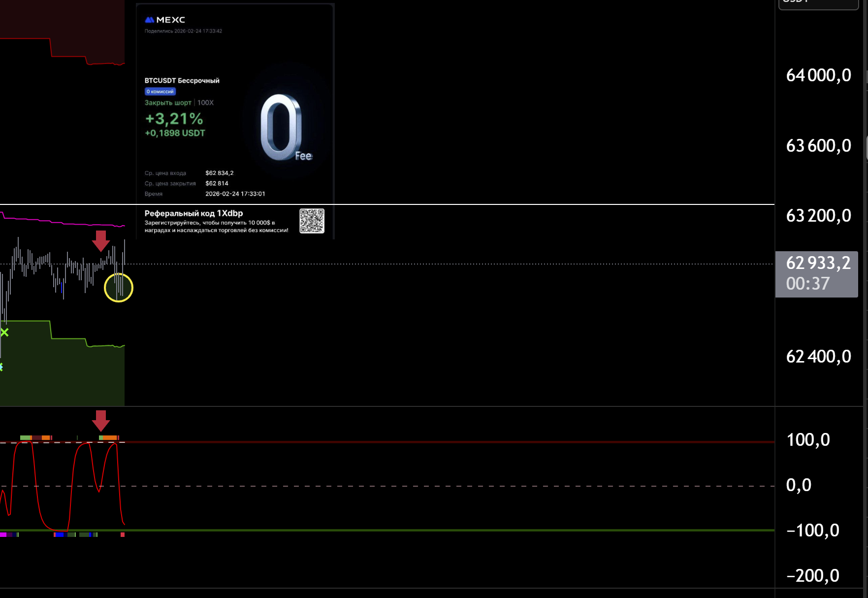This screenshot has width=868, height=598.
Task: Click the large 0 Fee graphic
Action: pos(283,128)
